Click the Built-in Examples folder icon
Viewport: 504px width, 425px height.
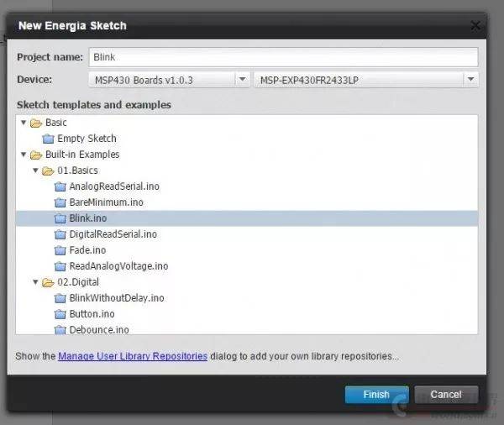(x=36, y=155)
